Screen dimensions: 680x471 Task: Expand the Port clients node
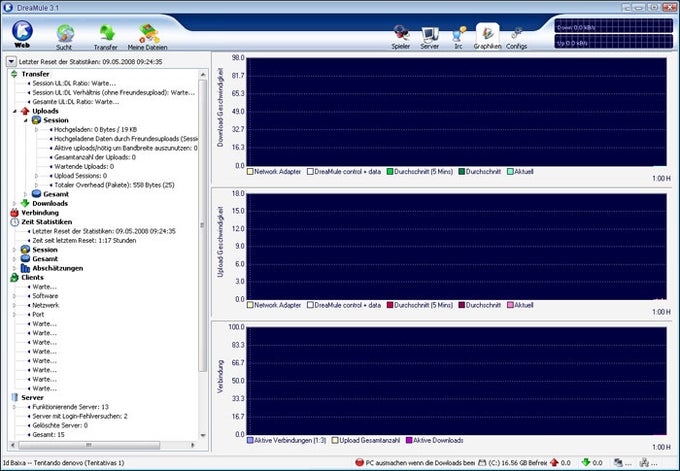(14, 314)
